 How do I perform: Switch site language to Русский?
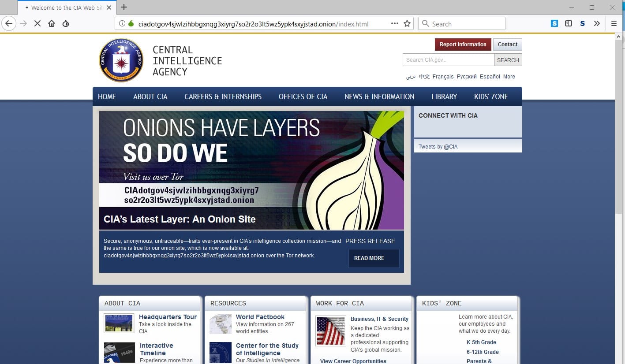[467, 77]
